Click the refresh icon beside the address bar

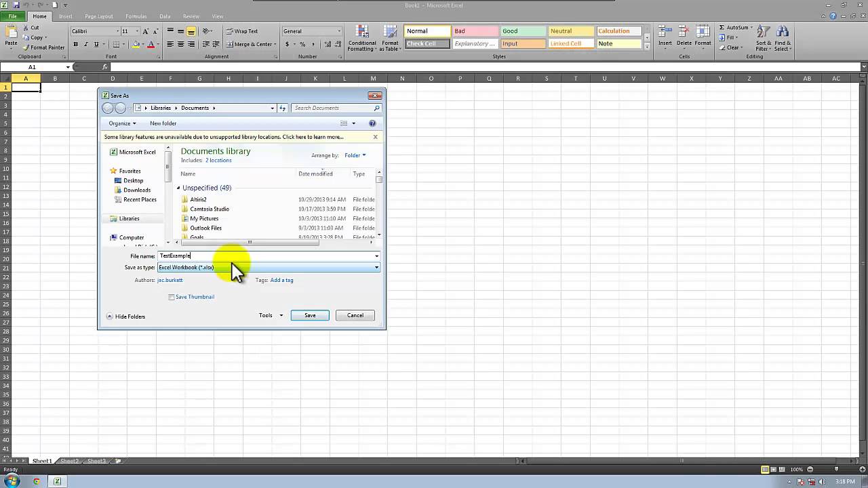[283, 108]
